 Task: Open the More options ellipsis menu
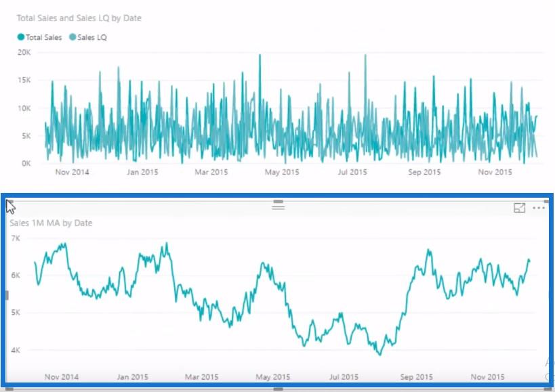click(x=539, y=208)
